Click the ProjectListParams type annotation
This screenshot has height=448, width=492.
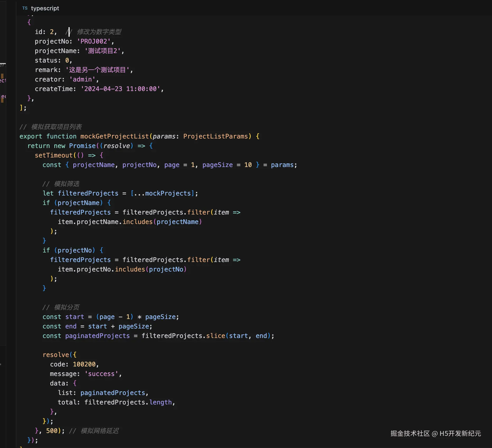(216, 136)
